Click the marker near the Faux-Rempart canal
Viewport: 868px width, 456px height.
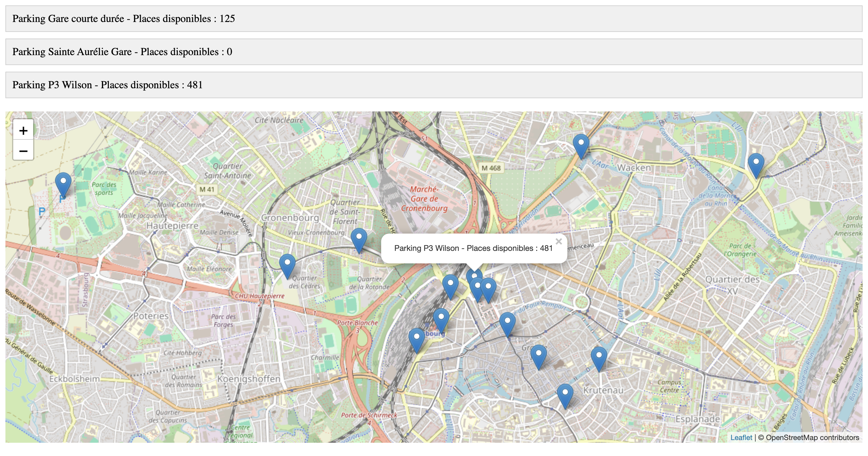coord(507,320)
